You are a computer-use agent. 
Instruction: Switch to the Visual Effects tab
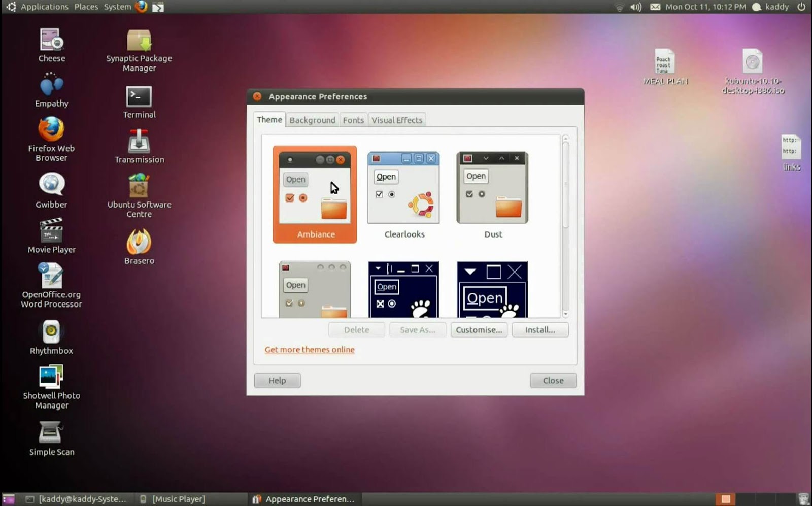point(396,120)
